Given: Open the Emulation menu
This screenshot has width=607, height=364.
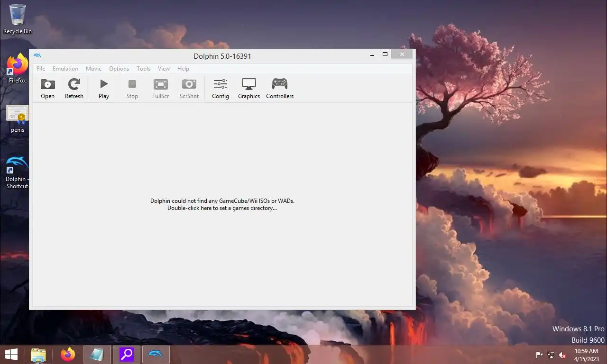Looking at the screenshot, I should 65,69.
